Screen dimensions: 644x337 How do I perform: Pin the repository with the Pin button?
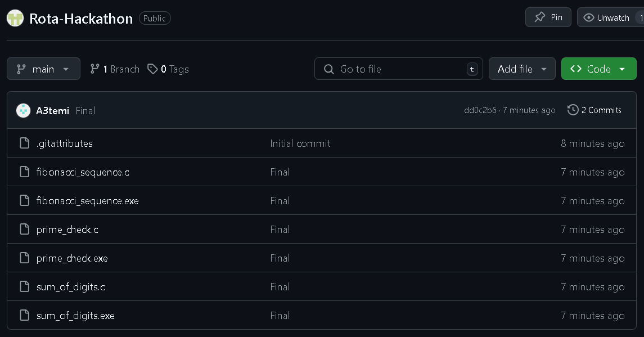tap(548, 17)
